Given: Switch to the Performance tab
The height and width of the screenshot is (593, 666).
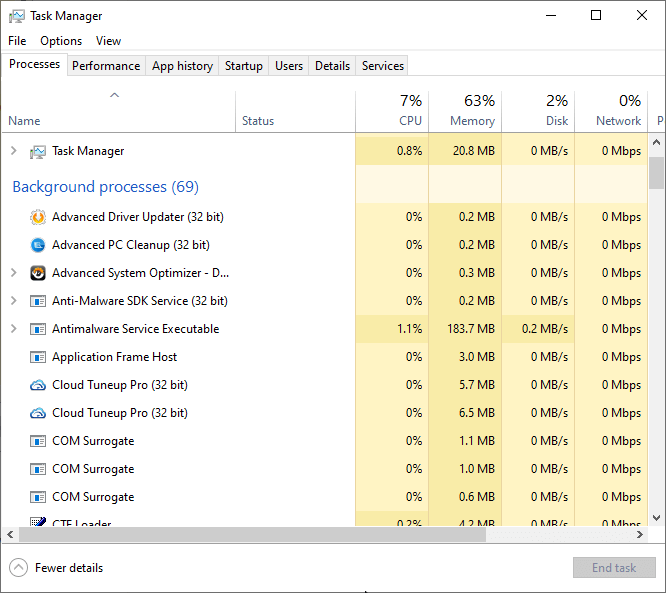Looking at the screenshot, I should coord(106,66).
